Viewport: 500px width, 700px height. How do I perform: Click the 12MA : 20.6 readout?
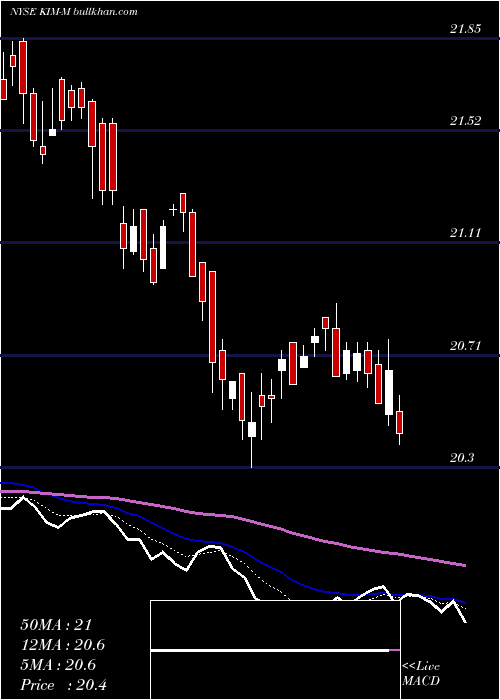(x=63, y=645)
